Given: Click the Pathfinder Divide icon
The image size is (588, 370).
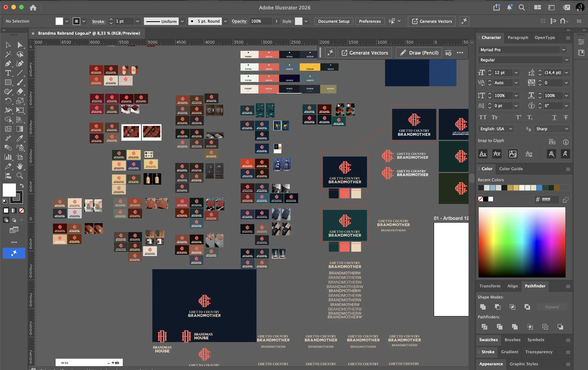Looking at the screenshot, I should click(x=484, y=327).
